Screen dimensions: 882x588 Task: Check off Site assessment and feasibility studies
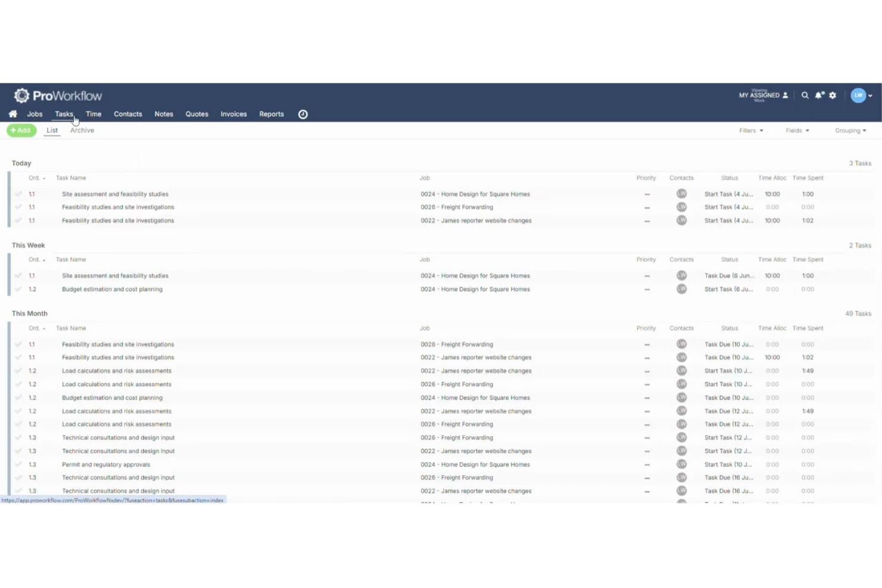click(x=18, y=194)
